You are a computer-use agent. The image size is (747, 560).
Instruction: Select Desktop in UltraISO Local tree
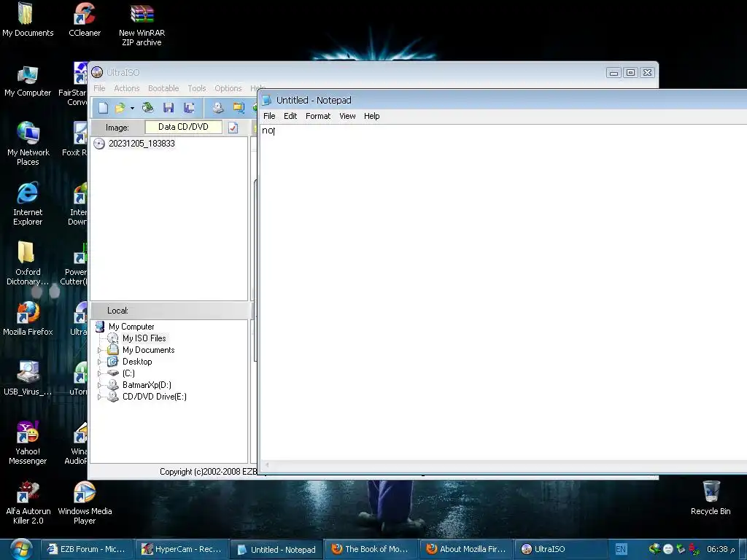click(x=137, y=362)
